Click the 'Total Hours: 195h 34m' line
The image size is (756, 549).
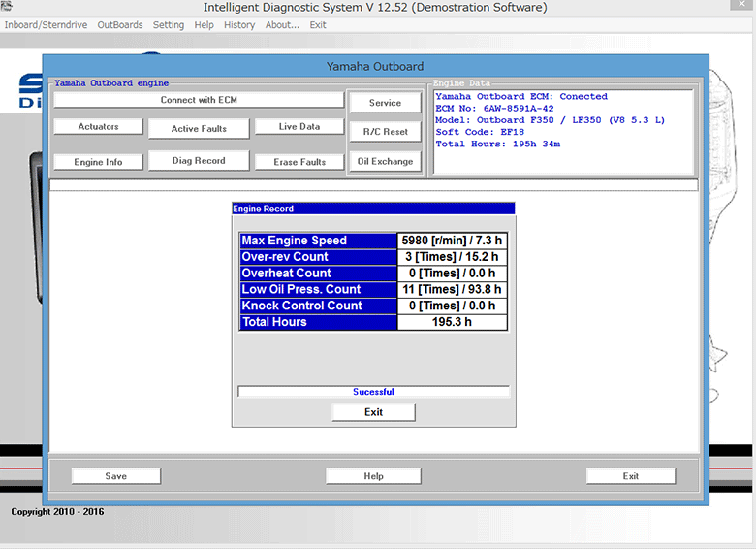pos(497,144)
